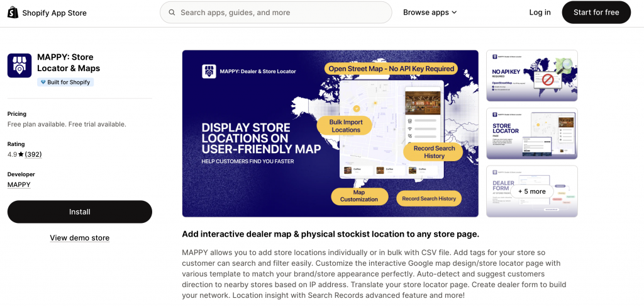644x306 pixels.
Task: Focus the Search apps input field
Action: pyautogui.click(x=276, y=13)
